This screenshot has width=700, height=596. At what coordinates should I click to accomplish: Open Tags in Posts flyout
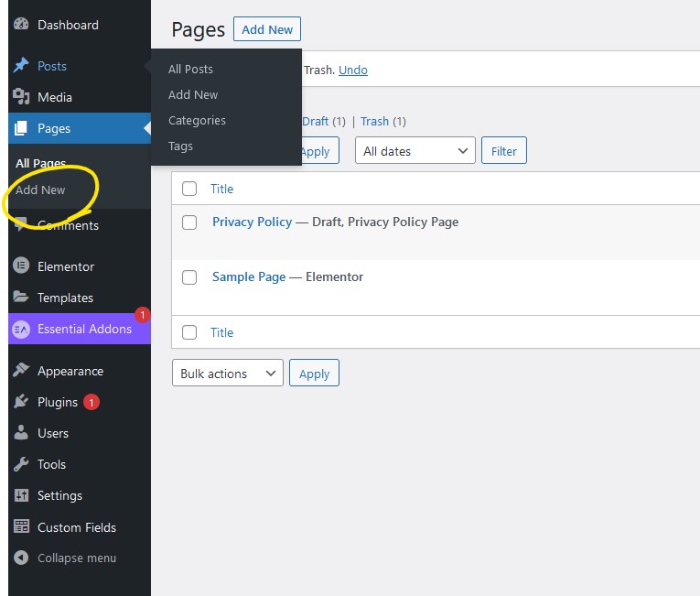pos(180,146)
